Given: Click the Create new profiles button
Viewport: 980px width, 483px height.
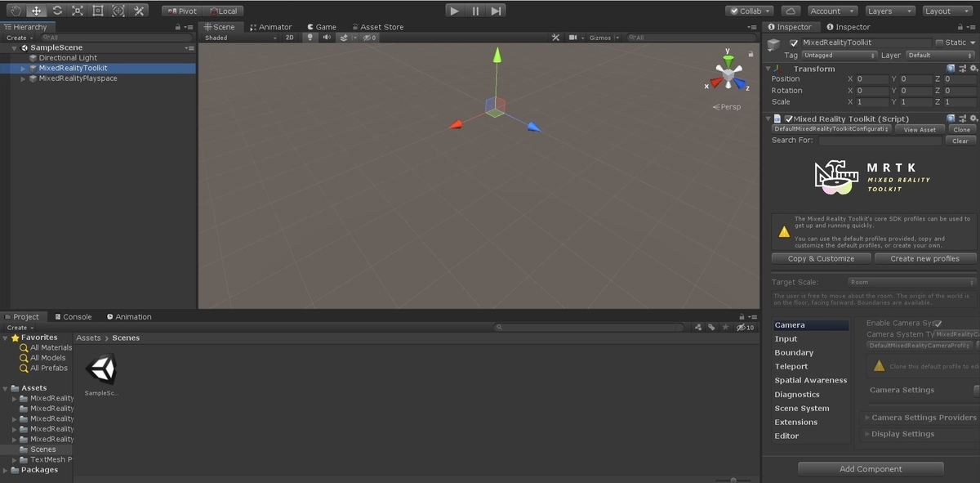Looking at the screenshot, I should pos(925,258).
